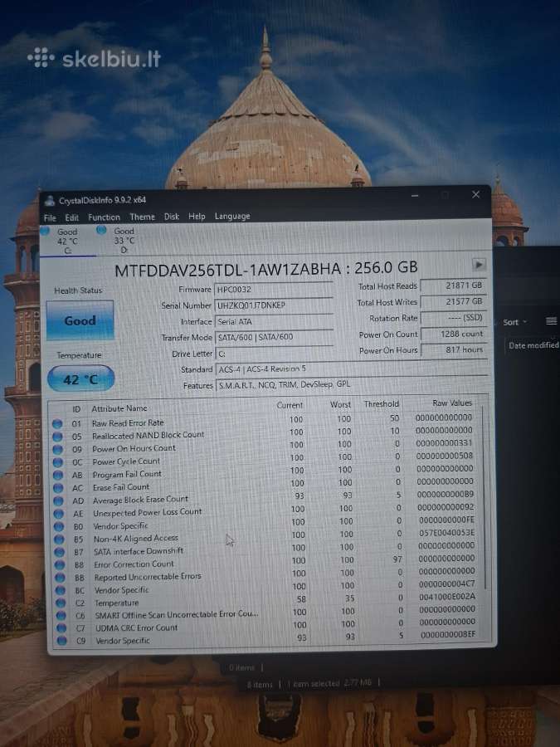560x747 pixels.
Task: Click status icon for SATA Interface Downshift
Action: 60,552
